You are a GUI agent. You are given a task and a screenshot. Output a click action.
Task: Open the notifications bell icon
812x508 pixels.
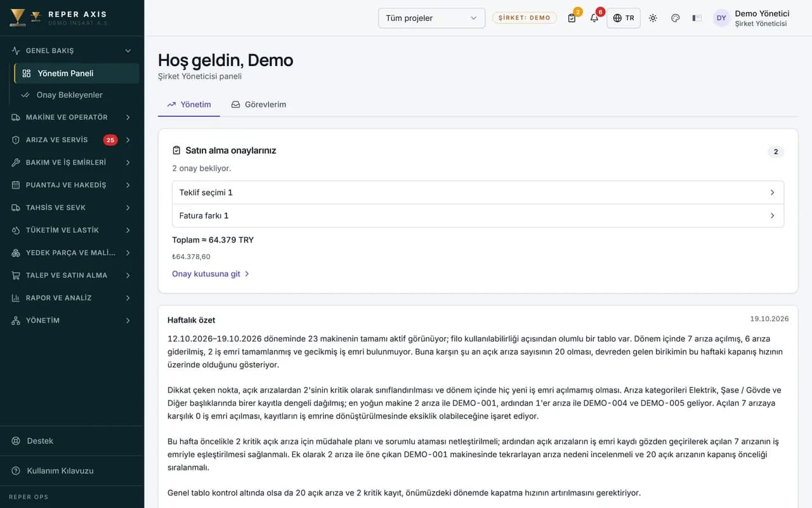[x=594, y=18]
